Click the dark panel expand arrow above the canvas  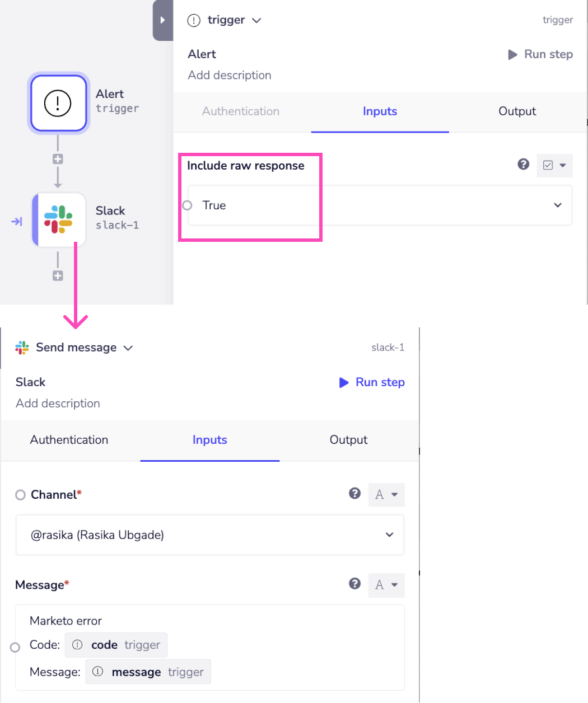(162, 19)
